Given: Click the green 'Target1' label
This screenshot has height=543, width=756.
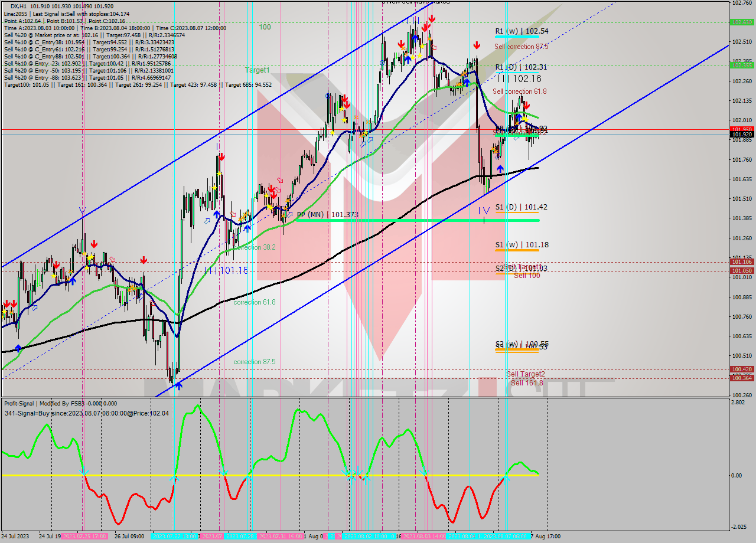Looking at the screenshot, I should [x=257, y=70].
